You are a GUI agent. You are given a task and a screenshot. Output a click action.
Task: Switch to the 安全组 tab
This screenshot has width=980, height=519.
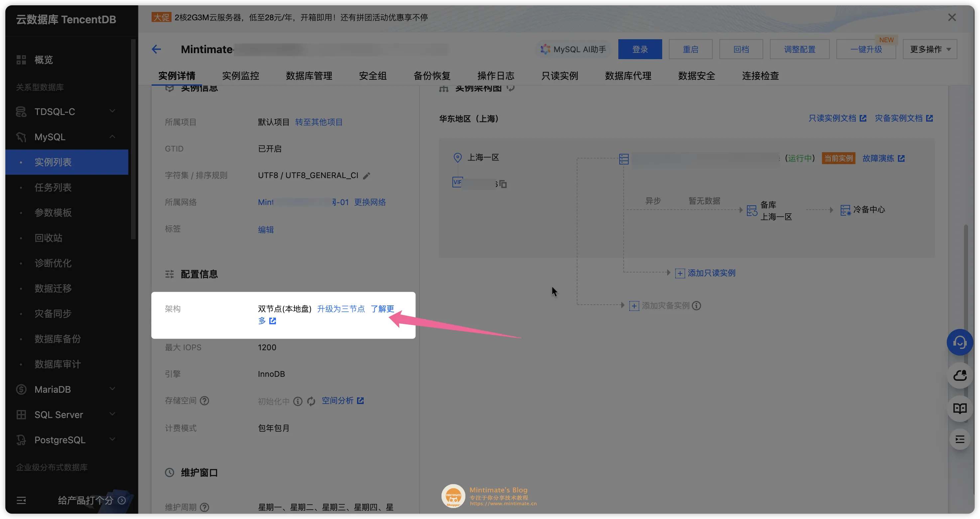(373, 76)
